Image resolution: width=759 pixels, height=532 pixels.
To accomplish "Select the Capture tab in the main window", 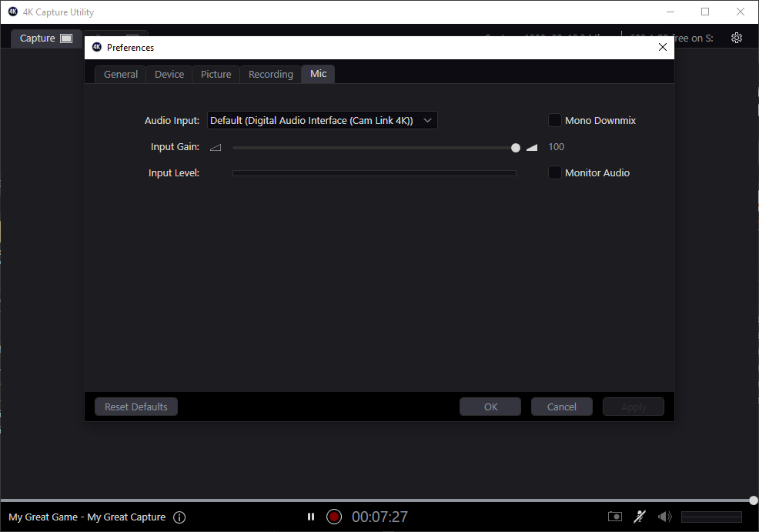I will (45, 38).
